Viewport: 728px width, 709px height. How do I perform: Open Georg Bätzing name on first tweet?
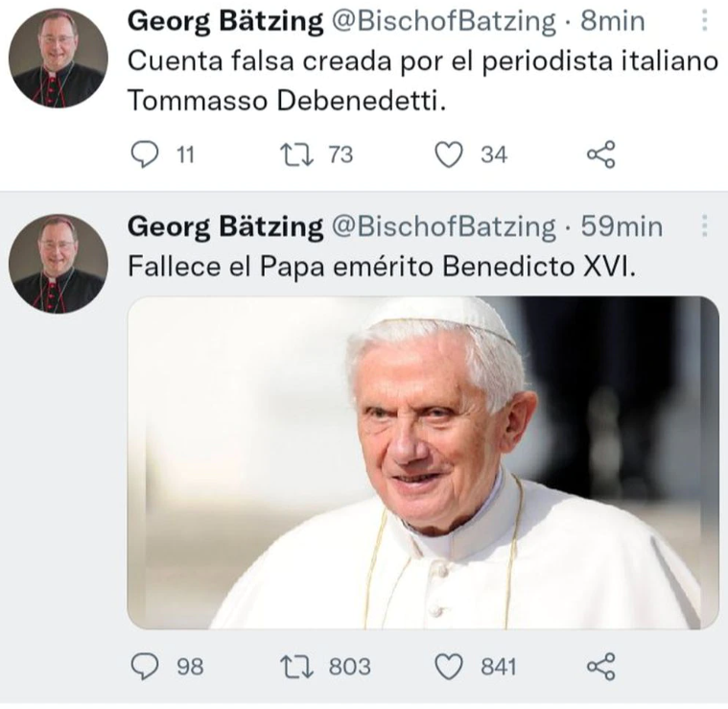225,21
